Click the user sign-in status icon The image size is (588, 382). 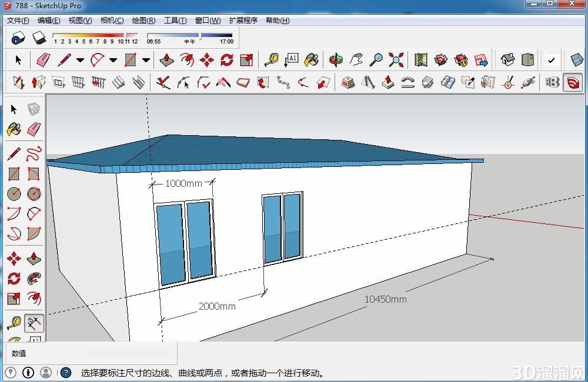tap(46, 373)
